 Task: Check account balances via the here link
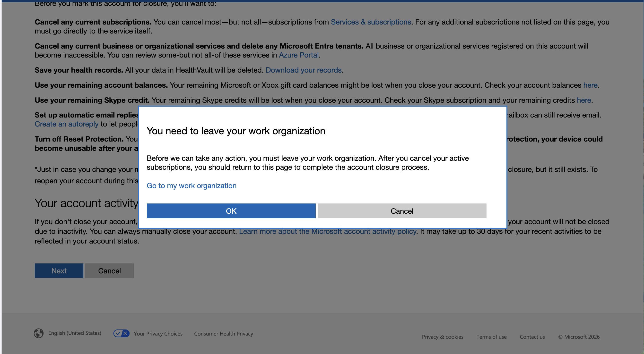pyautogui.click(x=590, y=85)
